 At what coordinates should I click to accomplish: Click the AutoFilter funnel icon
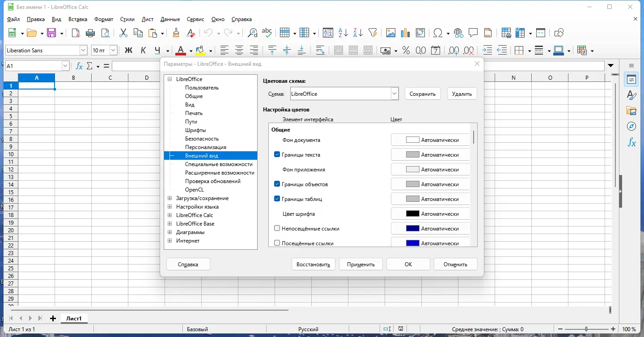[373, 33]
